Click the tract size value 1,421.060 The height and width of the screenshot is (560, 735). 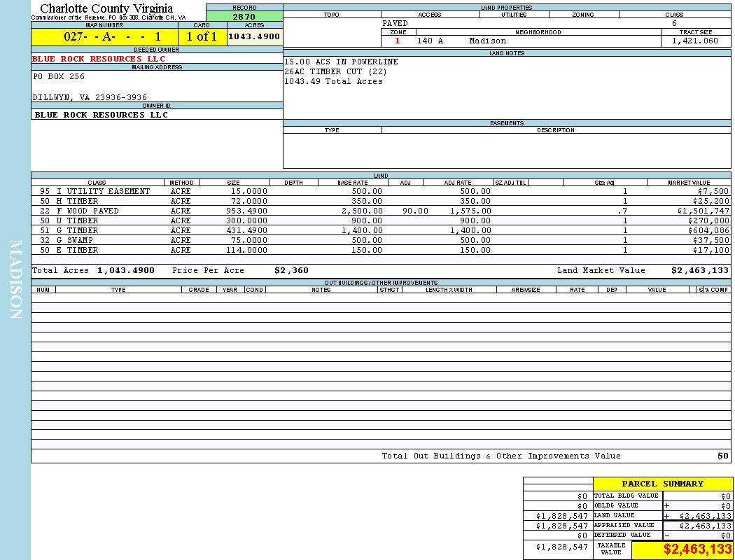[694, 41]
